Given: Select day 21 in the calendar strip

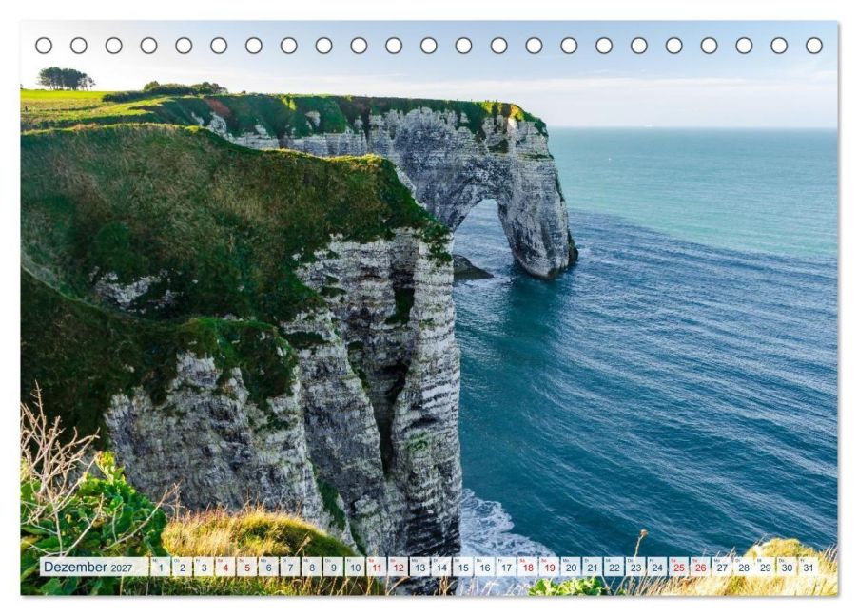Looking at the screenshot, I should (593, 568).
